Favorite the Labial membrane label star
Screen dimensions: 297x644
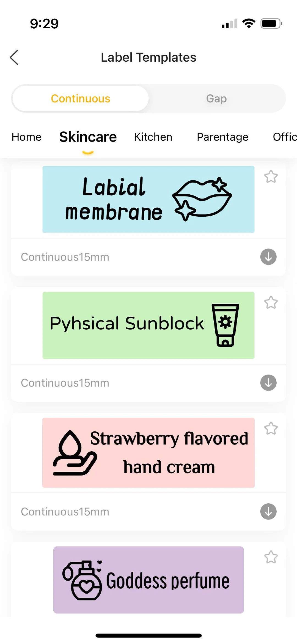point(271,176)
